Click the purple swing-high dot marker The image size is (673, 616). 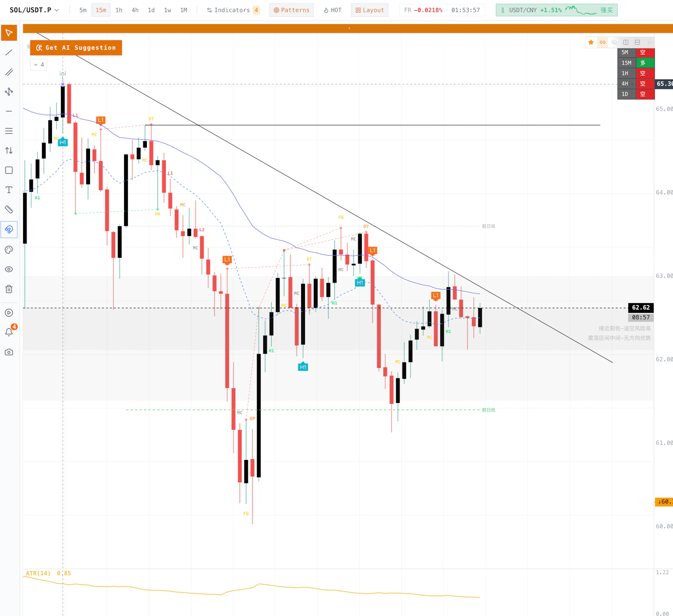pyautogui.click(x=63, y=85)
